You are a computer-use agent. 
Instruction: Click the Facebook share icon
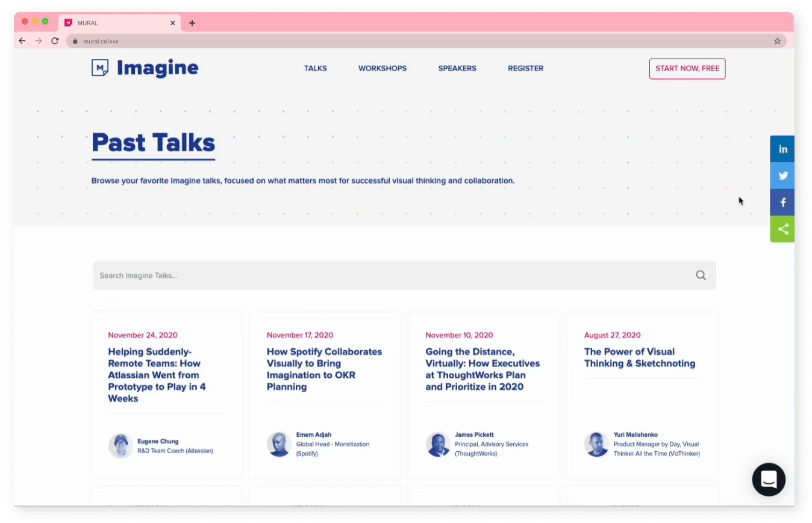[x=782, y=202]
